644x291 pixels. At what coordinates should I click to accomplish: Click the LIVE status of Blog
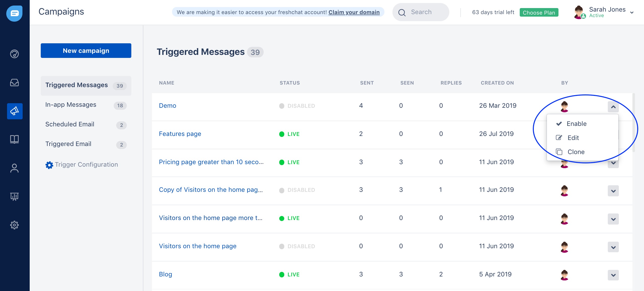coord(290,275)
